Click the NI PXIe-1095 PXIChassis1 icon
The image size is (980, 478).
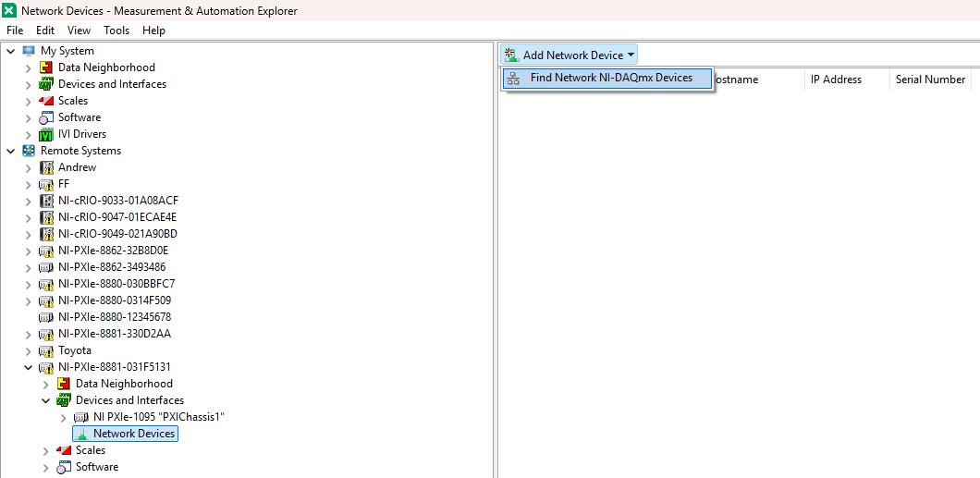coord(81,417)
